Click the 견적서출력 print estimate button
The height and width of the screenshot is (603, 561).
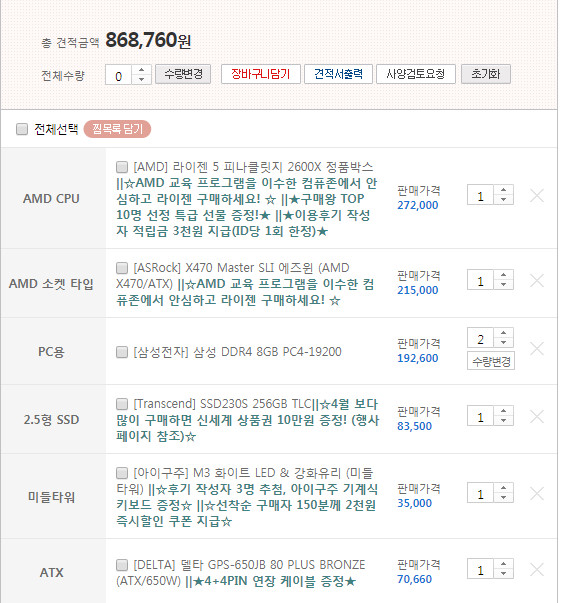click(338, 74)
